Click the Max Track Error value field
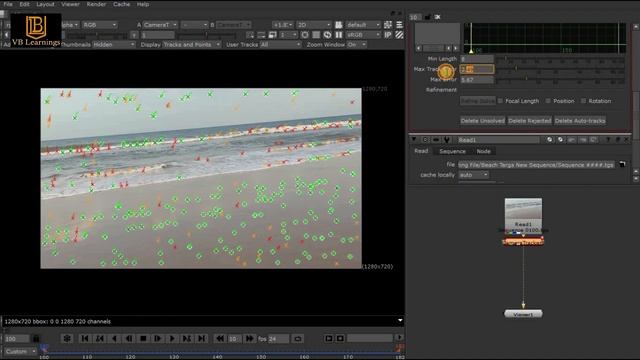The width and height of the screenshot is (640, 360). point(477,69)
